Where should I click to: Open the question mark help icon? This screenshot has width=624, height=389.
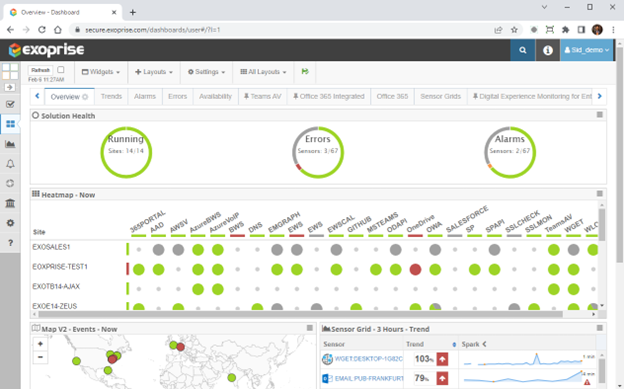point(10,243)
